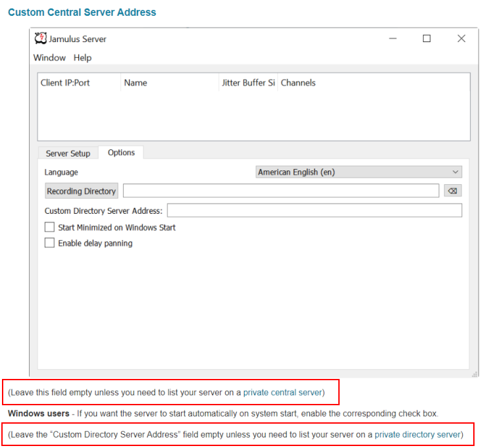Click the Client IP:Port column header
Viewport: 491px width, 448px height.
tap(79, 83)
